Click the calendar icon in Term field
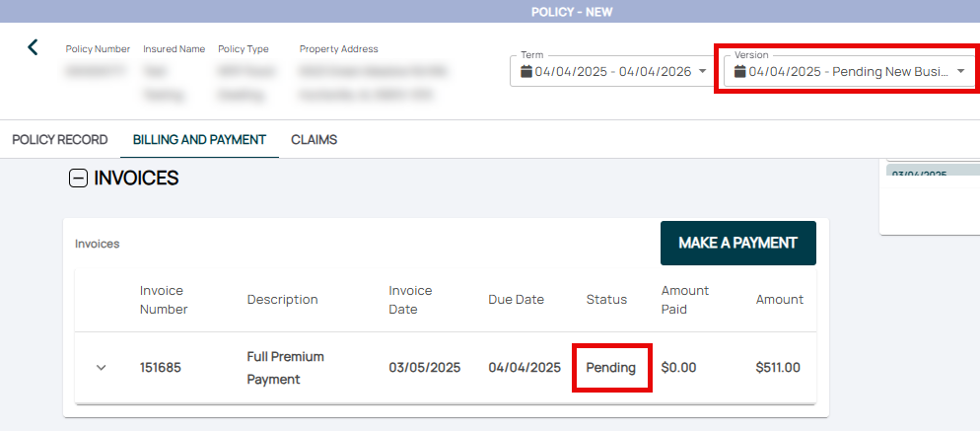980x431 pixels. click(526, 72)
